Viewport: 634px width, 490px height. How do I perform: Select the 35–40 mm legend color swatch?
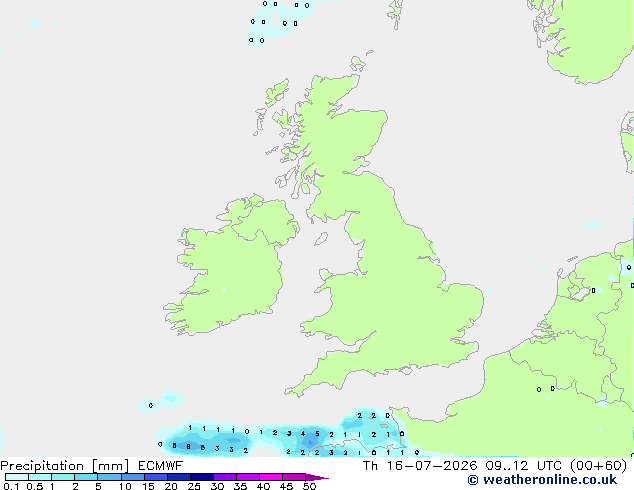[x=247, y=477]
